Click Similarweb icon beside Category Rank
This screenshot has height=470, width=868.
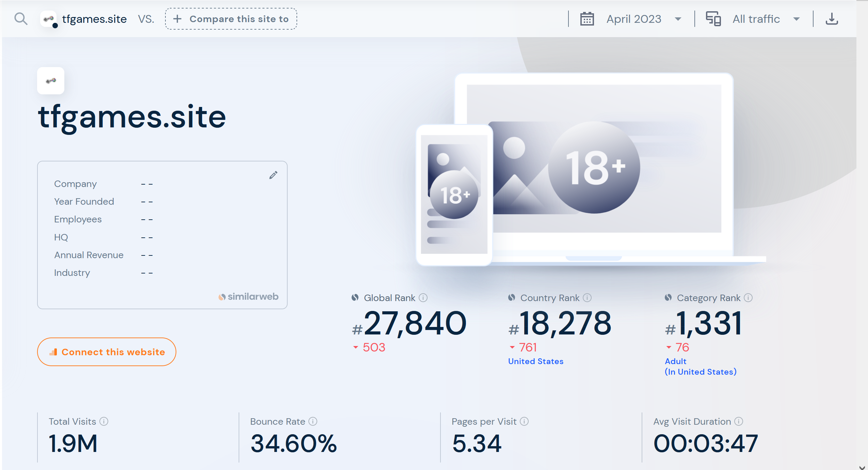tap(668, 298)
